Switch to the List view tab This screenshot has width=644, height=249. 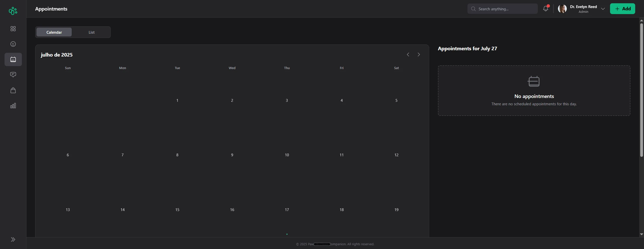[x=92, y=32]
